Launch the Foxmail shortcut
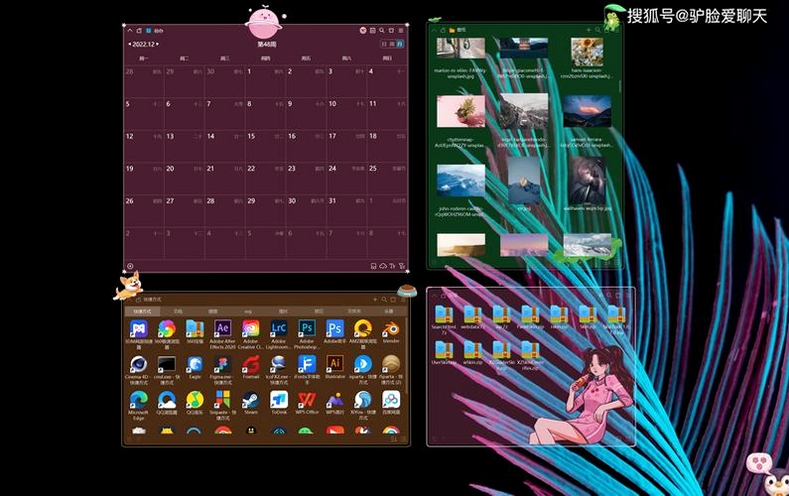The height and width of the screenshot is (496, 789). point(251,364)
